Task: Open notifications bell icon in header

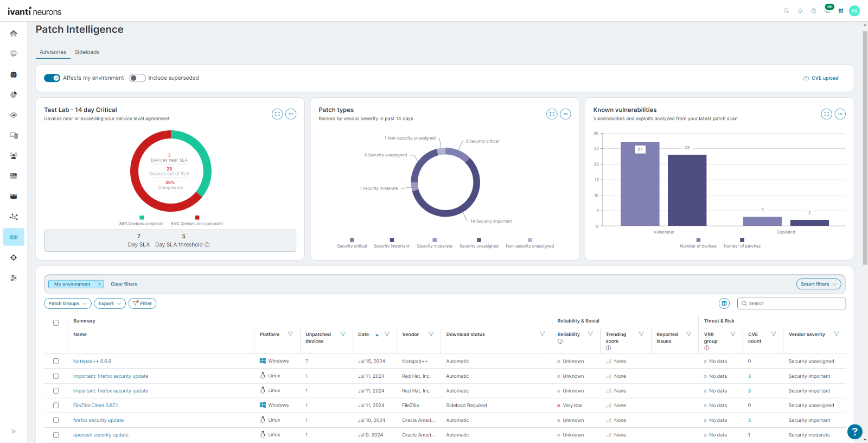Action: click(800, 11)
